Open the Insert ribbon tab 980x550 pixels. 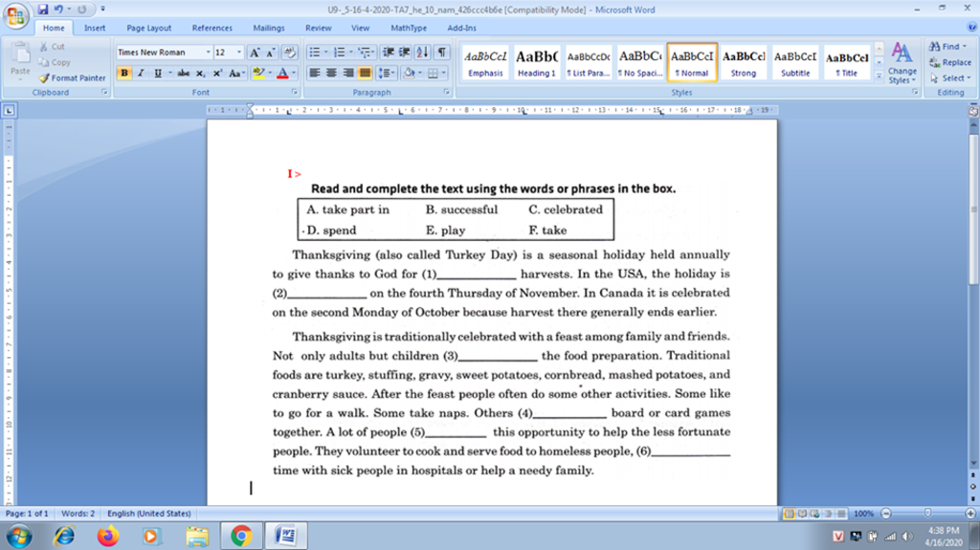pyautogui.click(x=95, y=28)
